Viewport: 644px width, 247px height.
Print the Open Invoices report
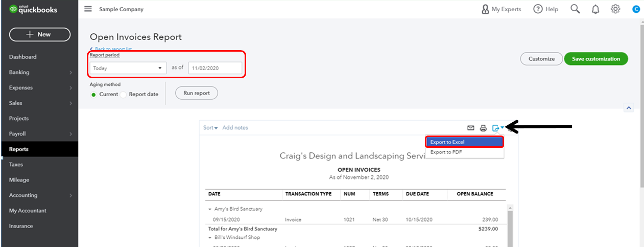[x=483, y=128]
